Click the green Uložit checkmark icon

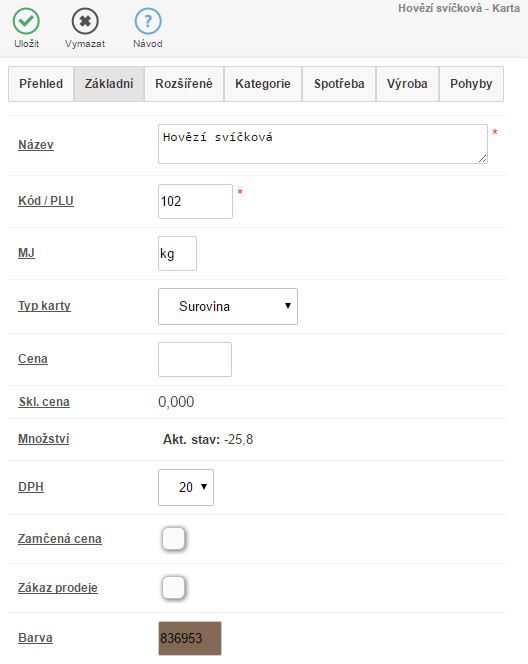(x=26, y=21)
